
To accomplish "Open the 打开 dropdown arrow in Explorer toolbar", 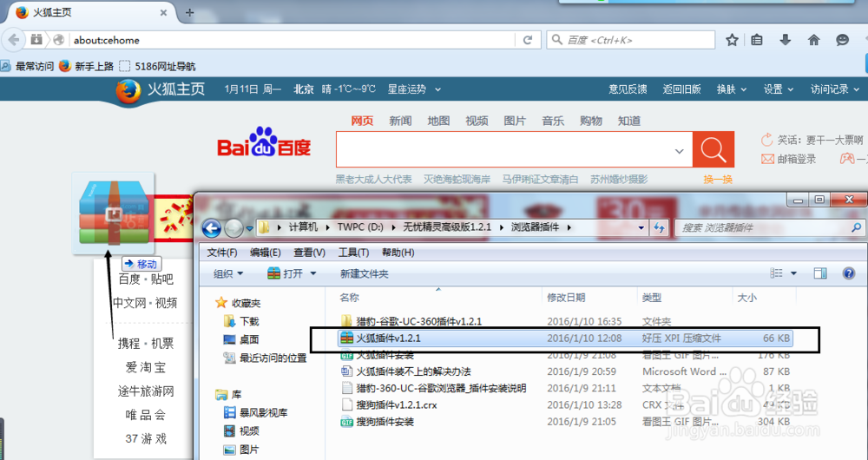I will tap(313, 273).
